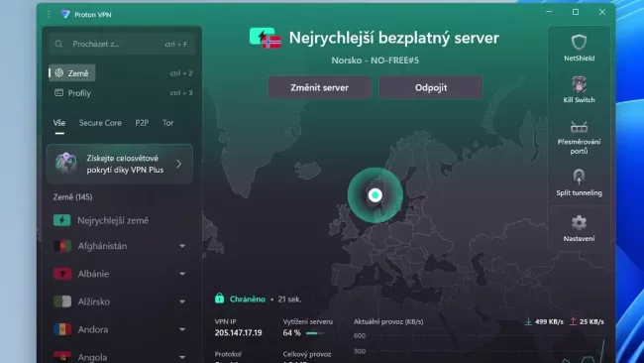The image size is (644, 363).
Task: Expand the Albánie server list
Action: [x=182, y=274]
